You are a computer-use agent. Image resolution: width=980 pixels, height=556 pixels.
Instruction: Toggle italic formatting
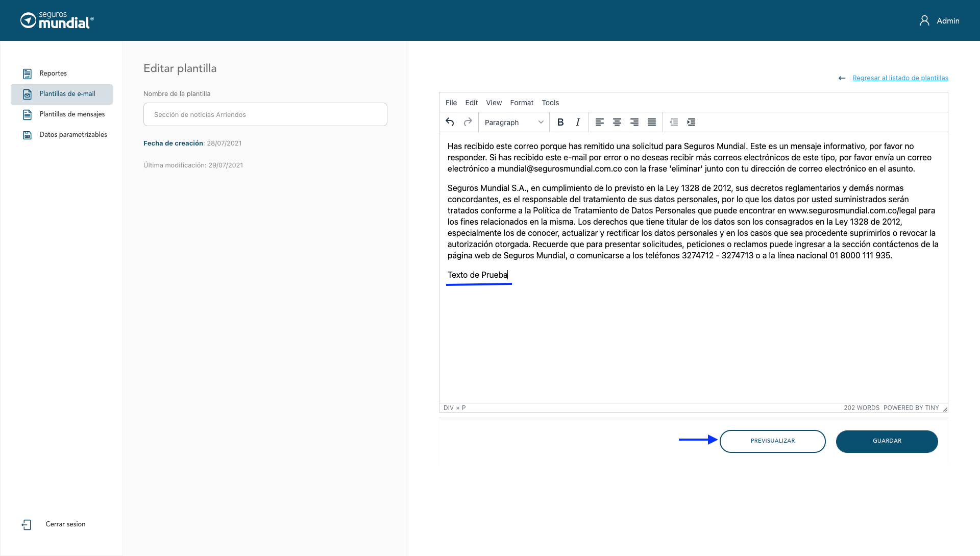[578, 122]
